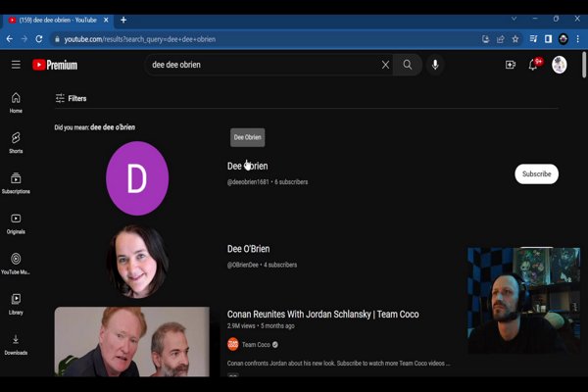Open Downloads in sidebar
This screenshot has width=588, height=392.
16,344
